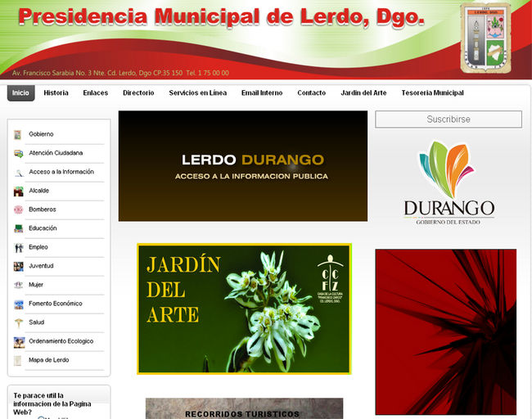Open the Educación icon in sidebar
The image size is (532, 419).
click(x=18, y=228)
